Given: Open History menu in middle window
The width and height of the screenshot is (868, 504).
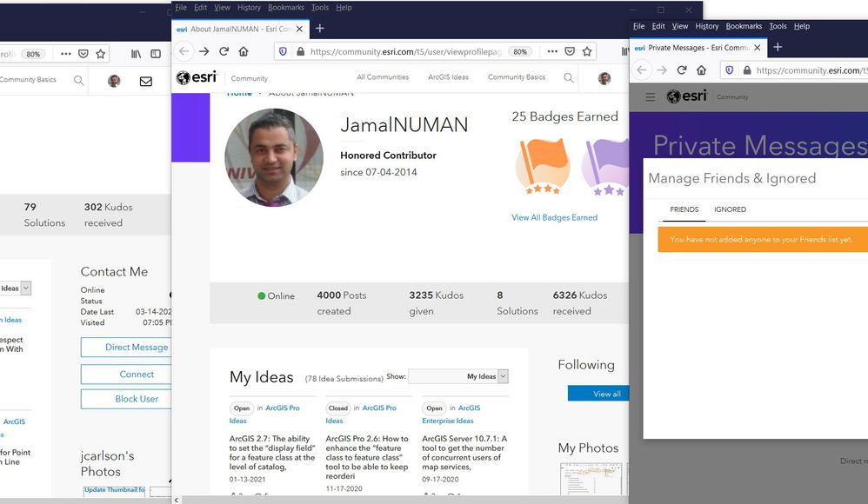Looking at the screenshot, I should [x=249, y=7].
